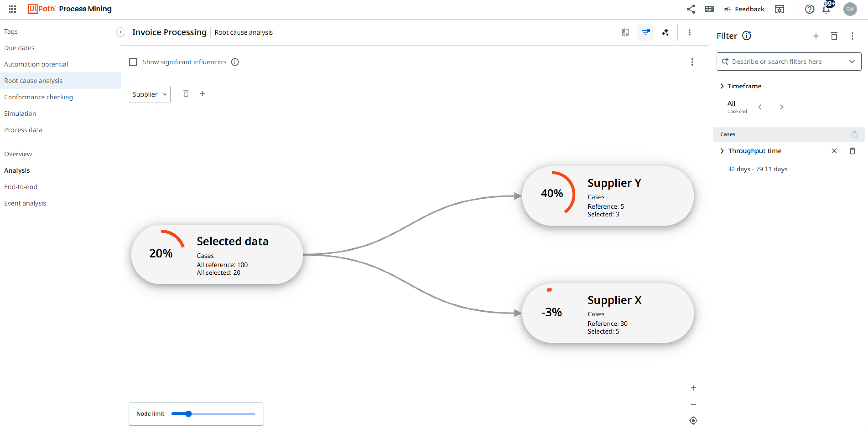Expand the Timeframe section
The image size is (868, 432).
722,86
